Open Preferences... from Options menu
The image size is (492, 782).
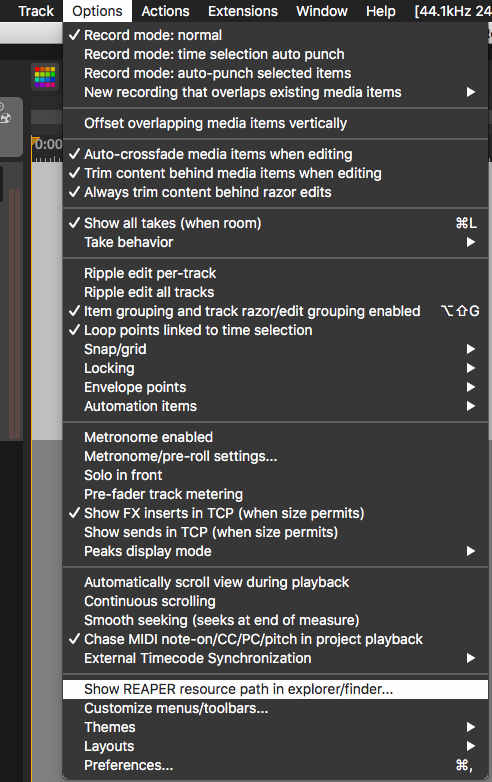(x=275, y=765)
